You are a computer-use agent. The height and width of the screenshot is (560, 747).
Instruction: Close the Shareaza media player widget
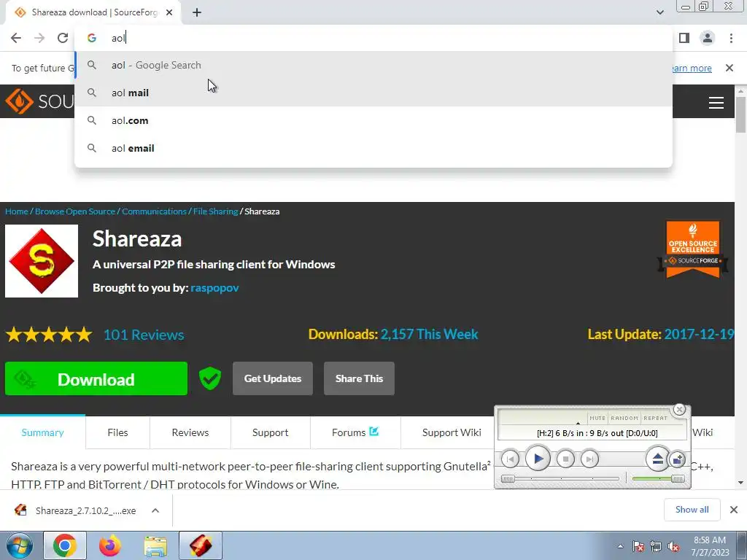pos(679,410)
